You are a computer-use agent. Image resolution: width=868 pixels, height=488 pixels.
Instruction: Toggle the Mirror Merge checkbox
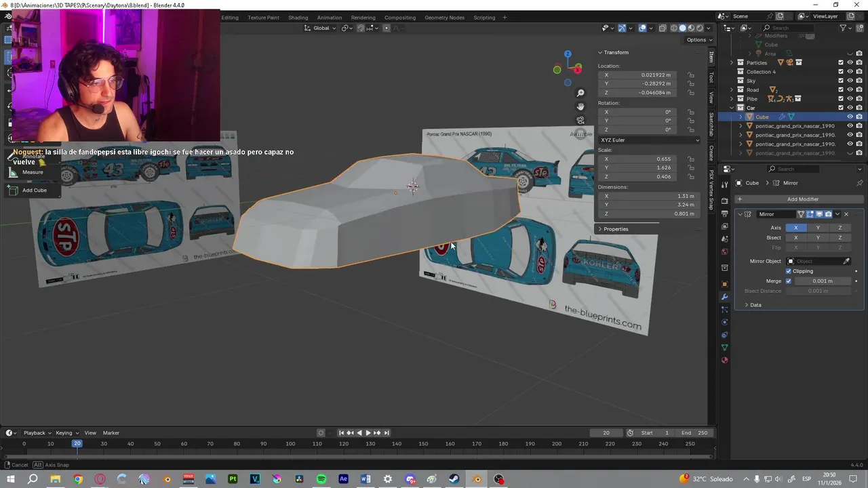789,281
